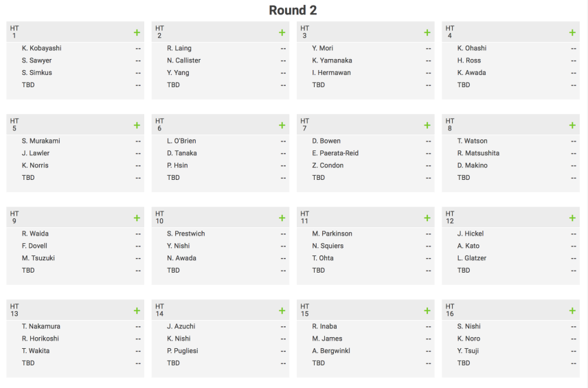This screenshot has height=388, width=588.
Task: Click S. Prestwich in heat 10
Action: (186, 233)
